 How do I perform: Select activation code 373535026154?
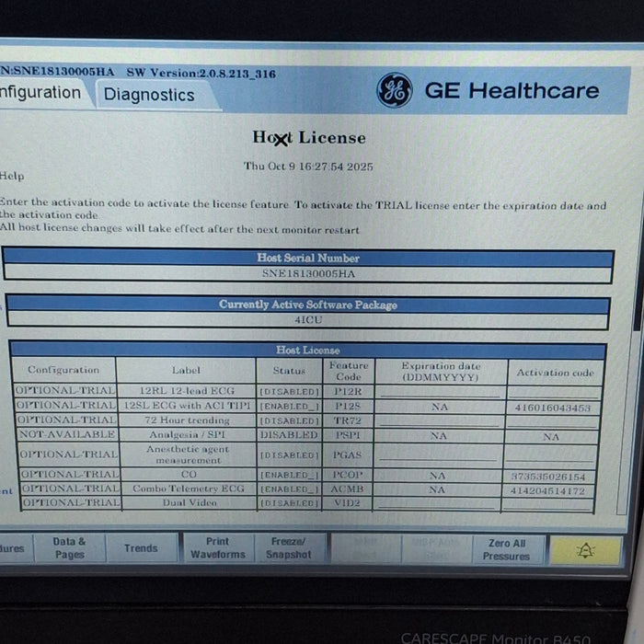click(548, 477)
